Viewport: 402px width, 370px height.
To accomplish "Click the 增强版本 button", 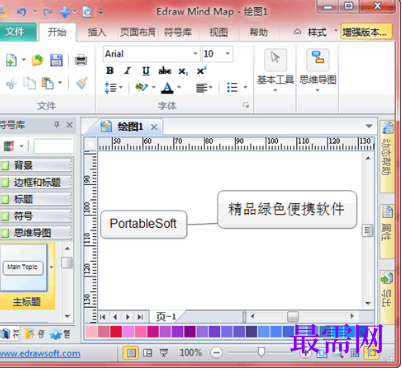I will click(x=366, y=32).
